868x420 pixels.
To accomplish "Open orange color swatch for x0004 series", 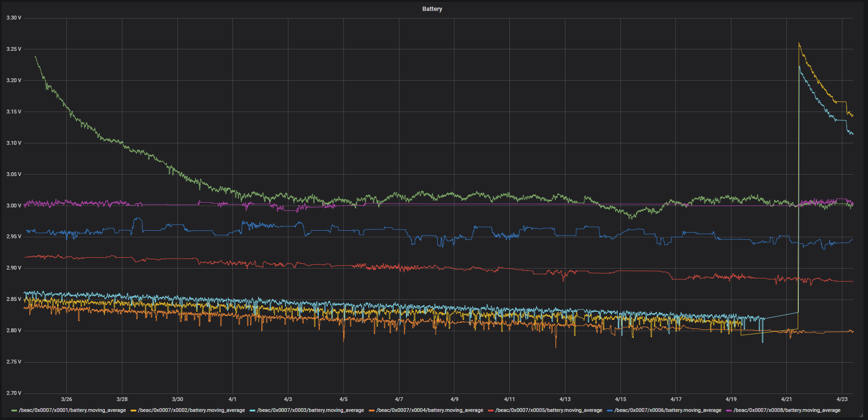I will (371, 411).
